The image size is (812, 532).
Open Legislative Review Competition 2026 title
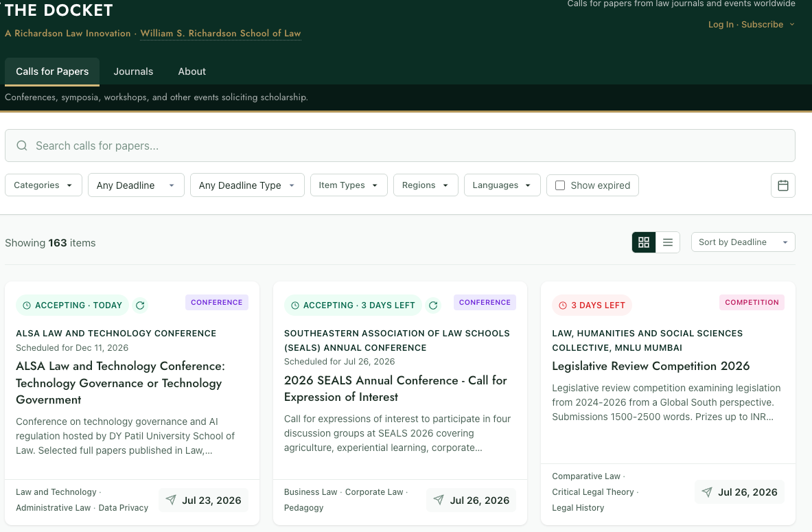(x=651, y=366)
